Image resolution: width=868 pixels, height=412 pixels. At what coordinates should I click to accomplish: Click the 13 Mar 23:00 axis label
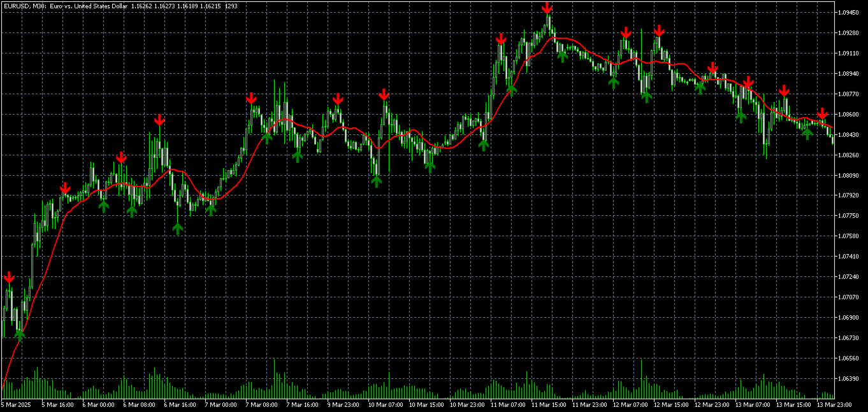(835, 404)
